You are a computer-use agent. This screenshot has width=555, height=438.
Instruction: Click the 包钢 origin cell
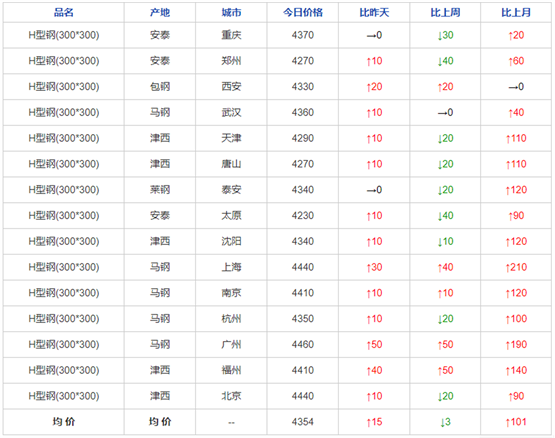pyautogui.click(x=160, y=87)
